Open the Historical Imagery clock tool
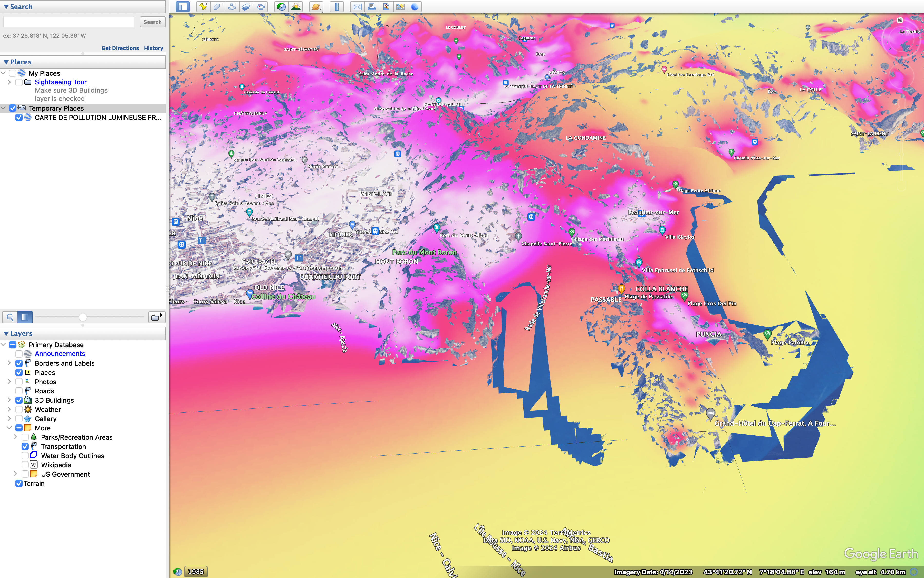Viewport: 924px width, 578px height. click(281, 6)
